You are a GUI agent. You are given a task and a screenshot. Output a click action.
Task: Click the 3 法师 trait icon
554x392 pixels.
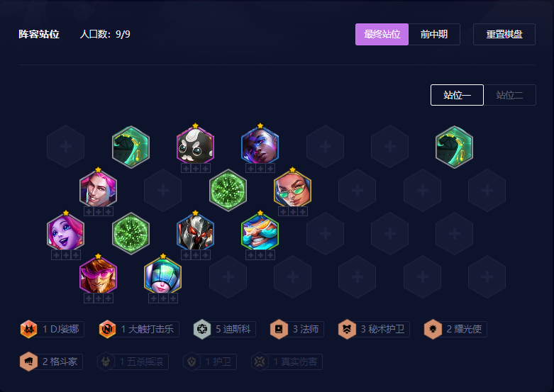click(x=279, y=329)
